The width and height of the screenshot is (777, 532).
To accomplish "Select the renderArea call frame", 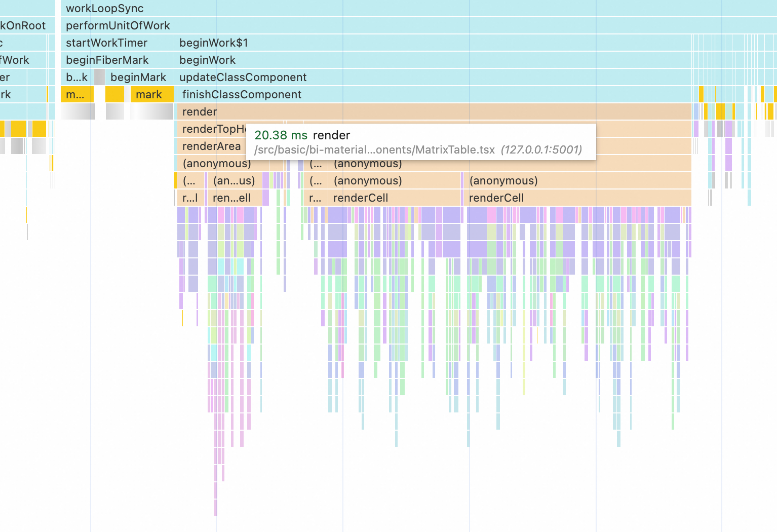I will click(x=211, y=146).
